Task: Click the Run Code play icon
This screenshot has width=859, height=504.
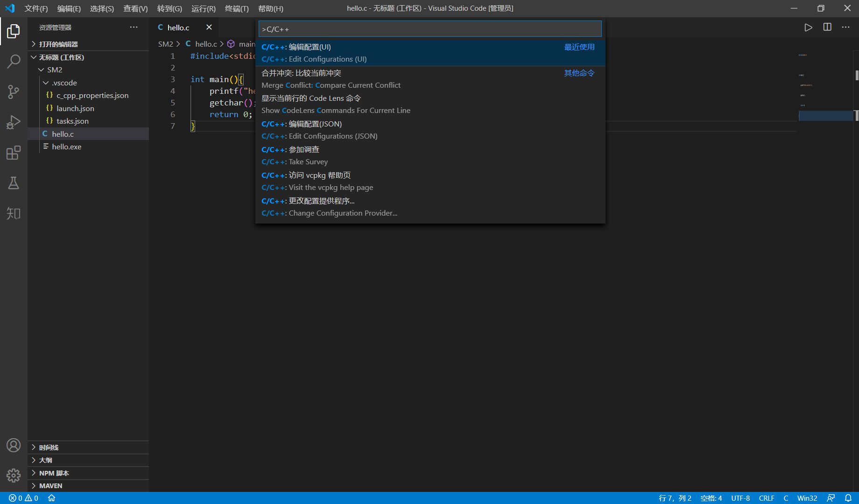Action: coord(808,28)
